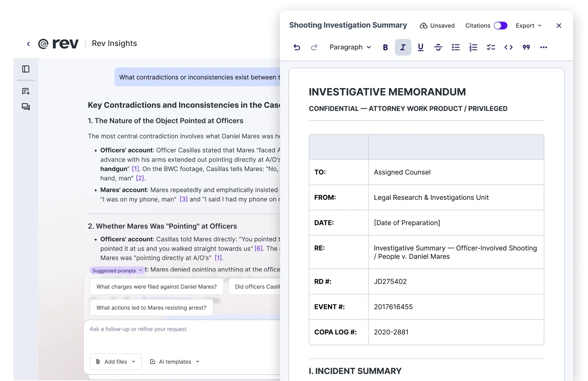
Task: Click the [Date of Preparation] cell
Action: tap(456, 223)
